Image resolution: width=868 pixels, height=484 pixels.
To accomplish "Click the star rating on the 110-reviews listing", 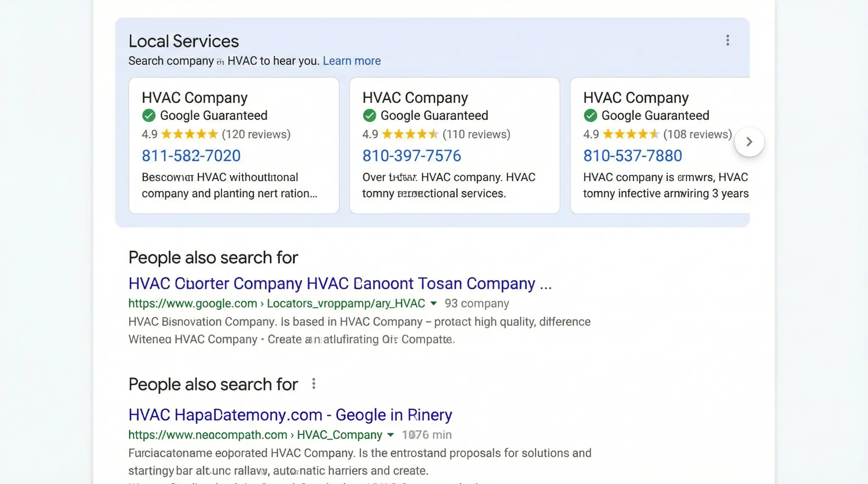I will 410,134.
